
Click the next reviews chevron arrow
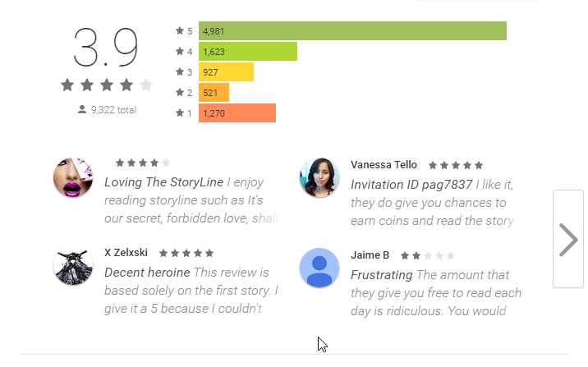(x=568, y=239)
